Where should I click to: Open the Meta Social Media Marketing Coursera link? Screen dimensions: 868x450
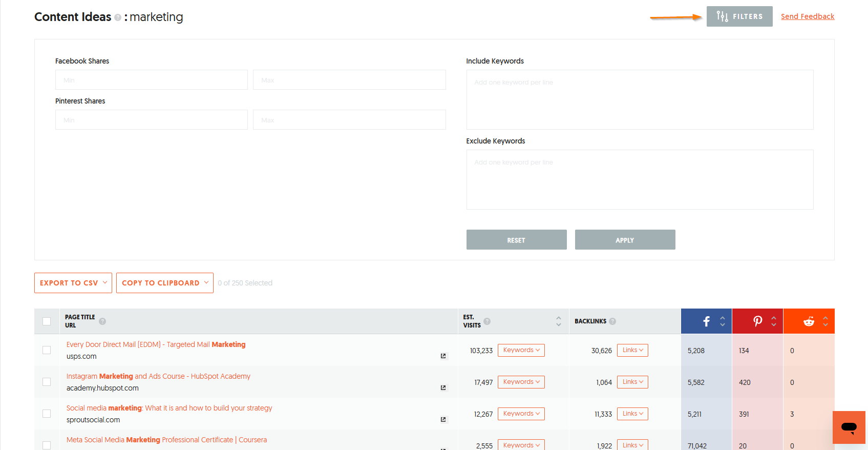[166, 440]
